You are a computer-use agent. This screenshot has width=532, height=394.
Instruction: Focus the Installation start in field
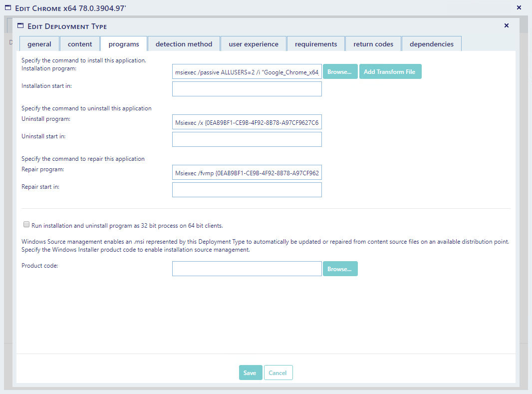(247, 89)
